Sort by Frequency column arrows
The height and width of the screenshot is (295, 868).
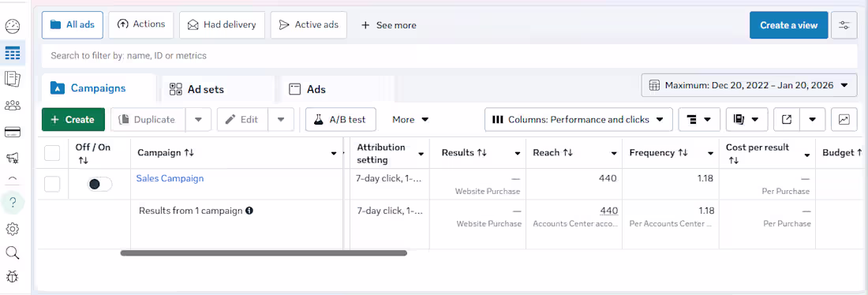pos(683,153)
